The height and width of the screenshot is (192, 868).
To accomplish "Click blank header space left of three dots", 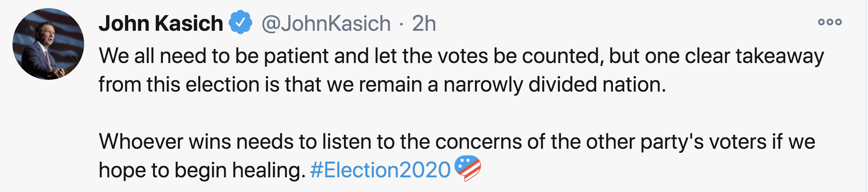I will (x=622, y=23).
